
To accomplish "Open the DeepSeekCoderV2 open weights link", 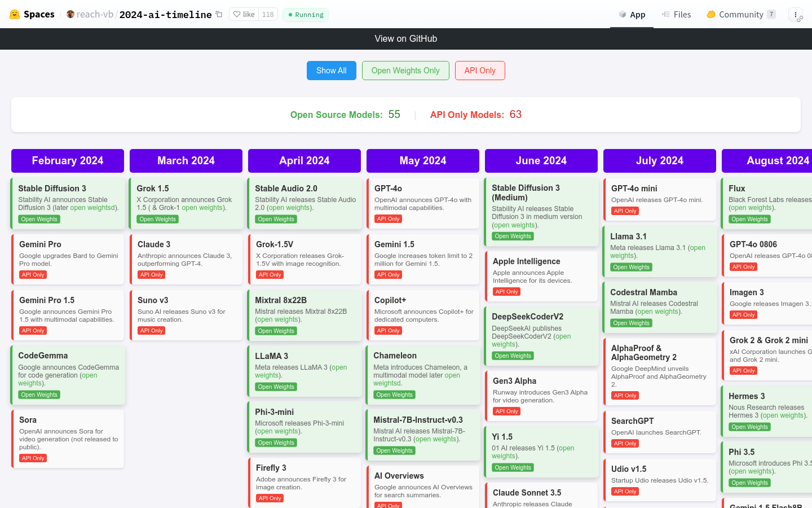I will point(531,340).
